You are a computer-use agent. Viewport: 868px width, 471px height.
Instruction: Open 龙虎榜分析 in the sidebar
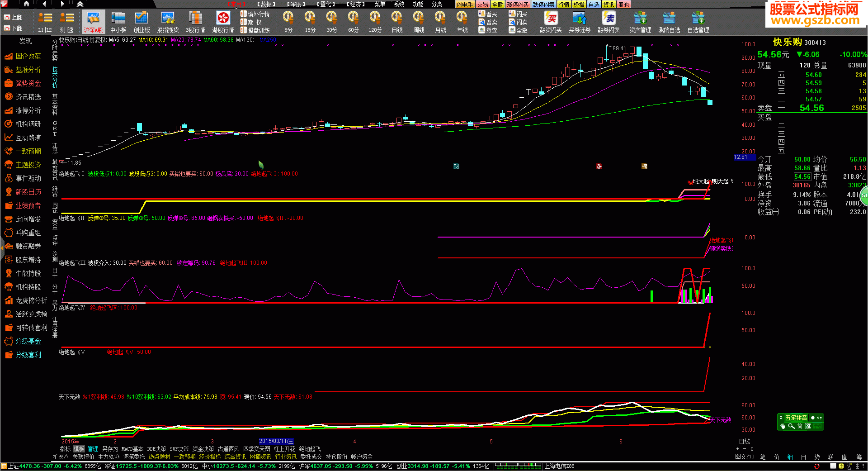point(26,300)
